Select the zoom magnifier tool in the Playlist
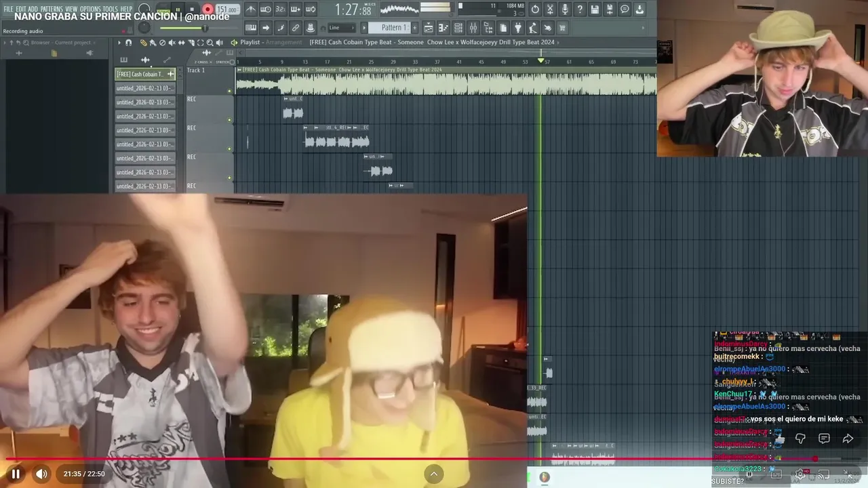 point(210,42)
